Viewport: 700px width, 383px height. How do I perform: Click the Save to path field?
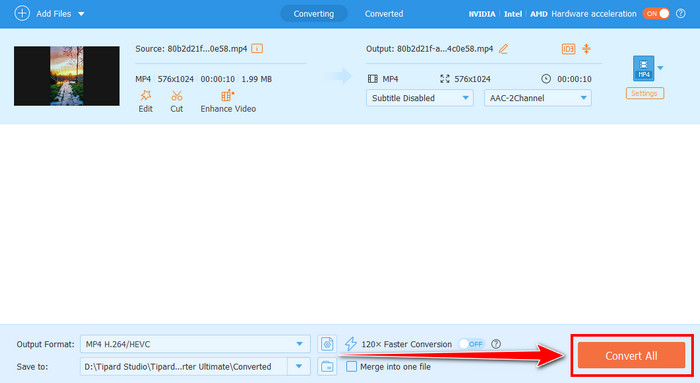tap(184, 366)
